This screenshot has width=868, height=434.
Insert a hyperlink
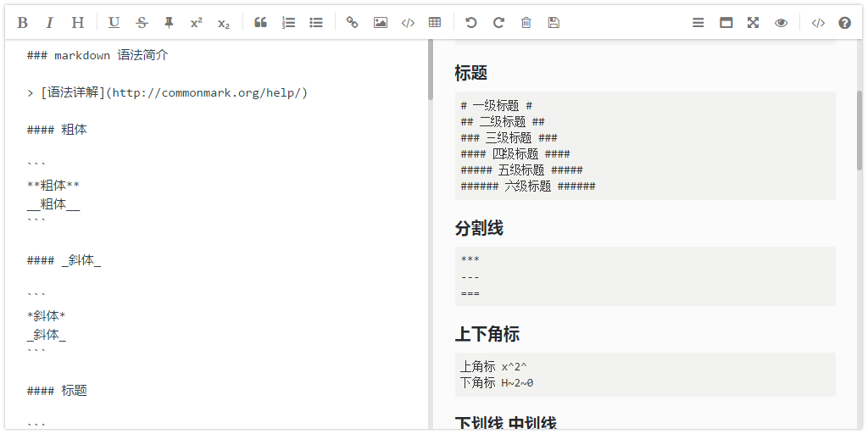click(x=352, y=23)
